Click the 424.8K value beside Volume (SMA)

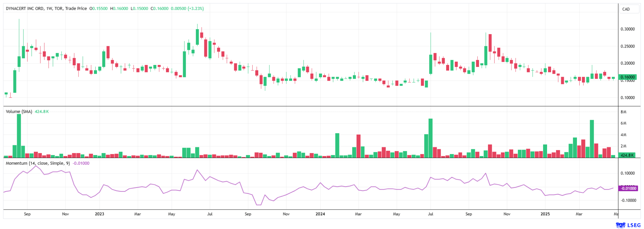coord(42,111)
